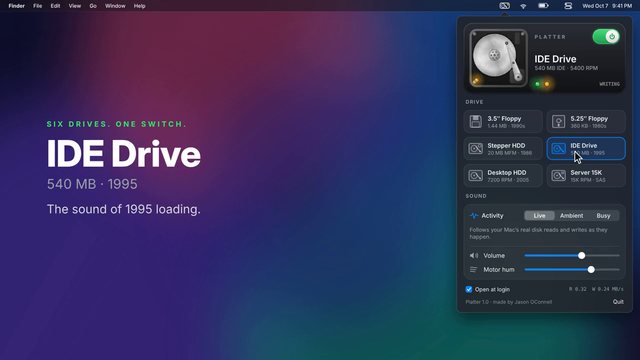Image resolution: width=640 pixels, height=360 pixels.
Task: Click the menu bar date and time
Action: click(x=607, y=6)
